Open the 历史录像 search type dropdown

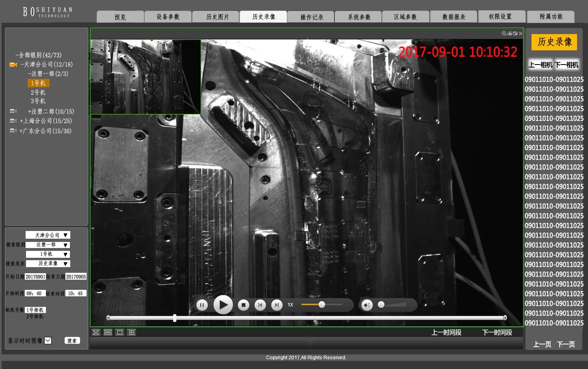click(x=65, y=264)
